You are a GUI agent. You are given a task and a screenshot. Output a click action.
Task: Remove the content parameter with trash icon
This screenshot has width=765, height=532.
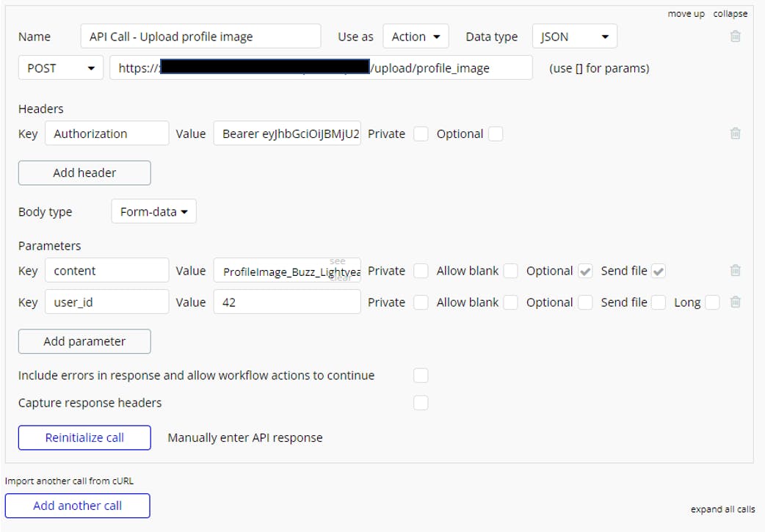click(735, 271)
